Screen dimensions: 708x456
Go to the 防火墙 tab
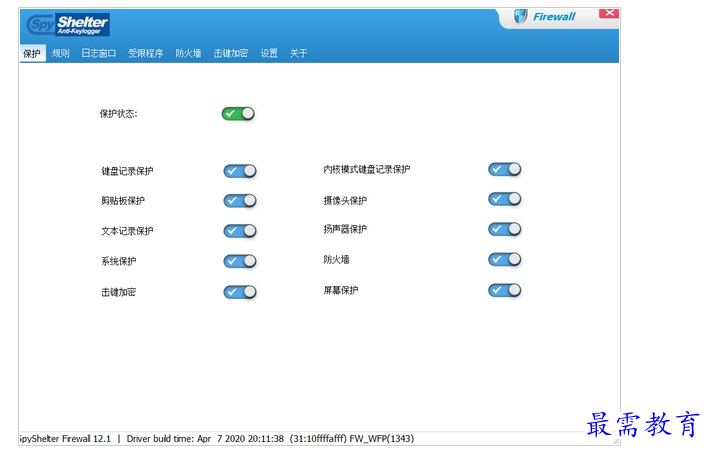tap(188, 53)
